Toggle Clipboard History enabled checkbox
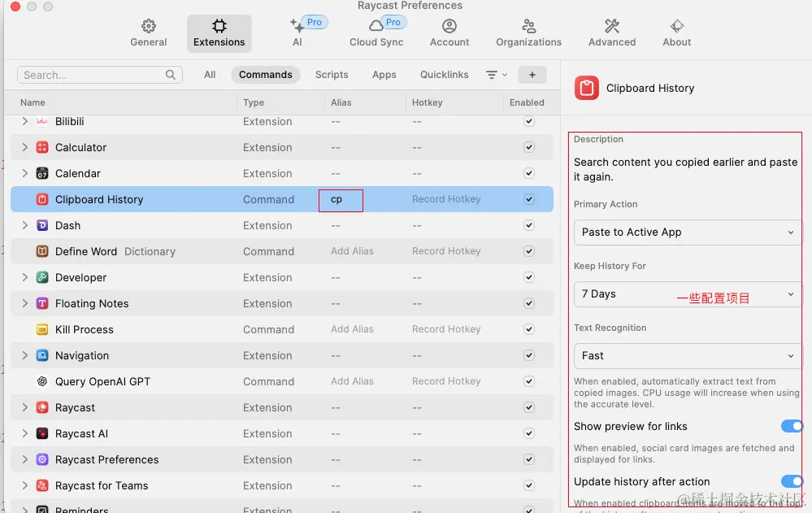 click(x=528, y=199)
